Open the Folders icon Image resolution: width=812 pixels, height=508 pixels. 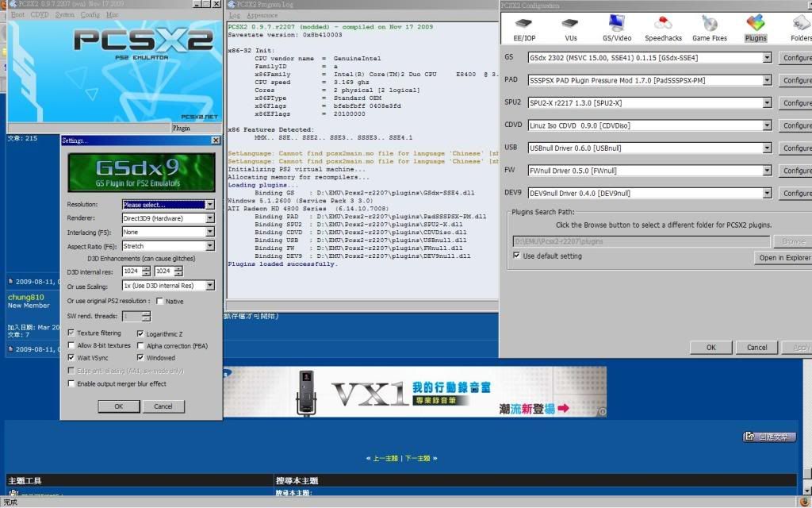point(801,28)
